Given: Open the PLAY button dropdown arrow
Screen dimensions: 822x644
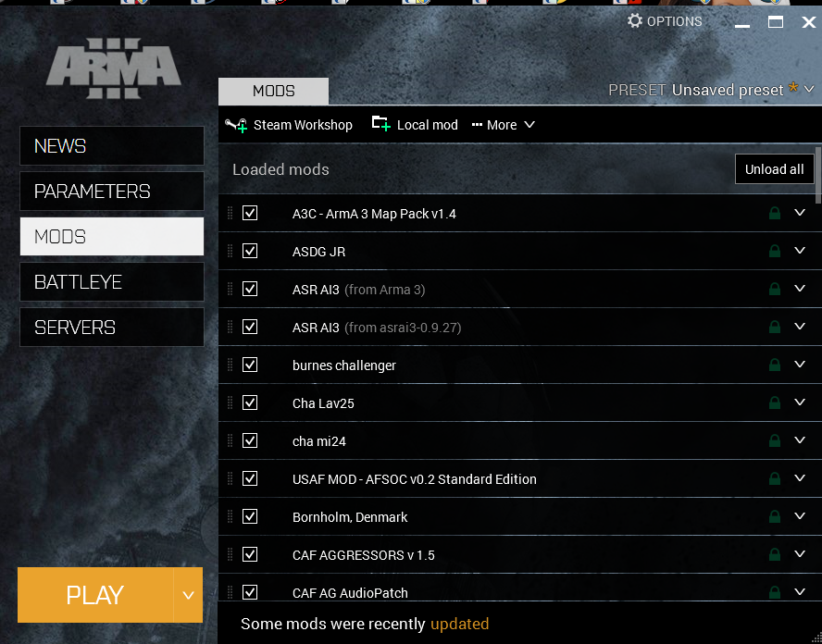Looking at the screenshot, I should (x=188, y=595).
